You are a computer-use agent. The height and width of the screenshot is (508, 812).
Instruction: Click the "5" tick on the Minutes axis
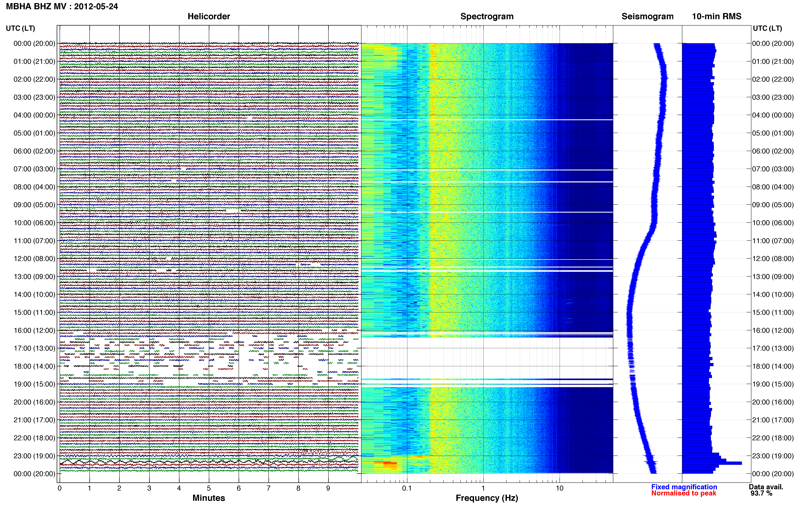[x=209, y=488]
